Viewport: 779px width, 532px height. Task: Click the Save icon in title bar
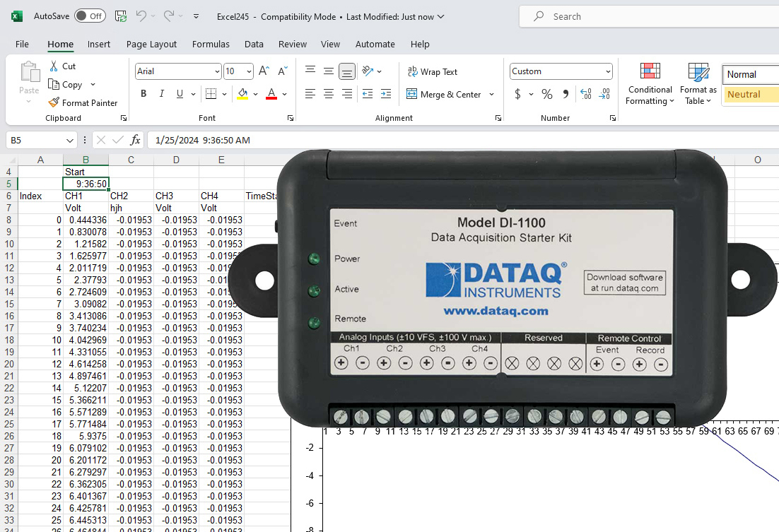coord(121,16)
